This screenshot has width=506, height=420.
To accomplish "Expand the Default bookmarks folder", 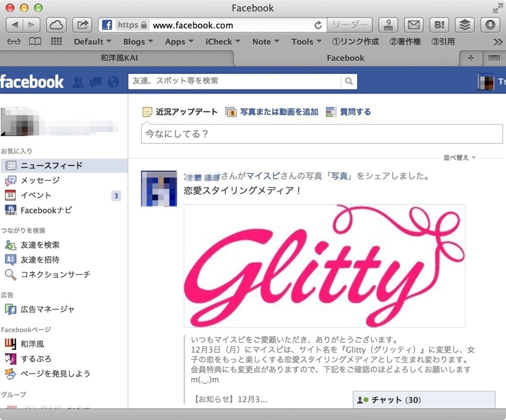I will 92,41.
